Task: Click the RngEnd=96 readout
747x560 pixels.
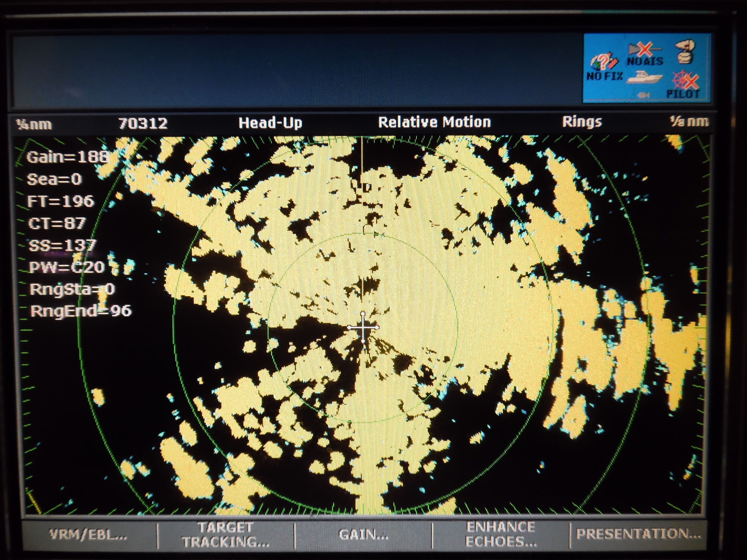Action: 81,311
